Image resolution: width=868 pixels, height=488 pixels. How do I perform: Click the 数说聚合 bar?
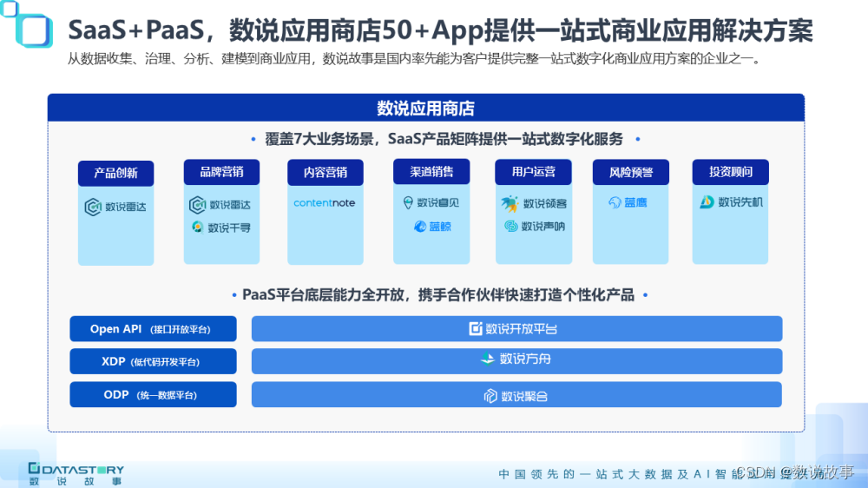point(516,394)
